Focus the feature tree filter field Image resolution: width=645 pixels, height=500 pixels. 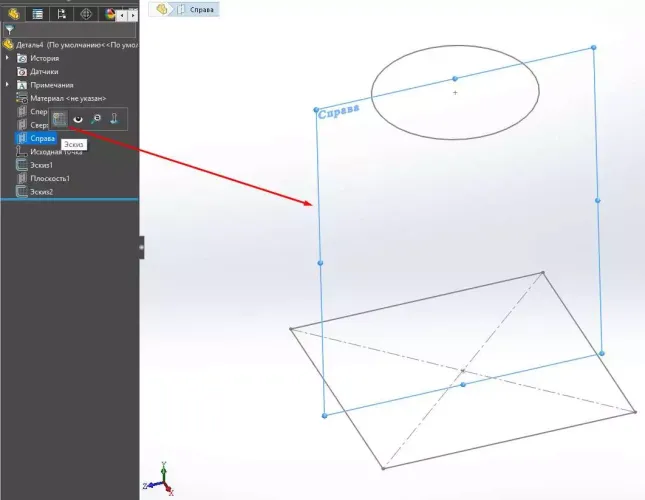click(70, 30)
